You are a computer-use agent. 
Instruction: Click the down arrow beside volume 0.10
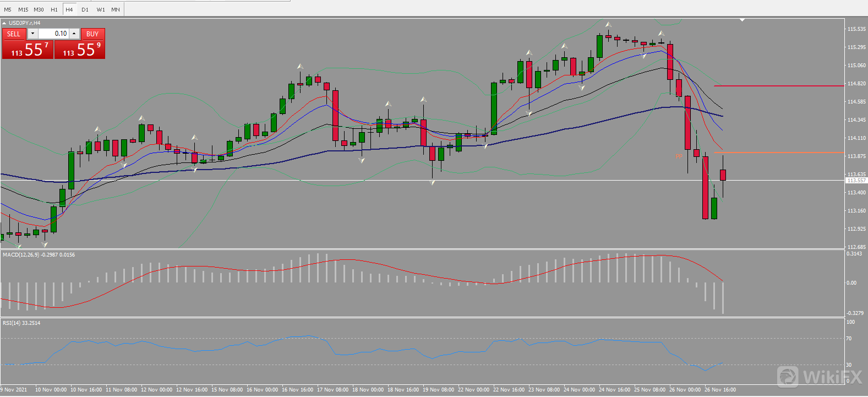pyautogui.click(x=32, y=34)
